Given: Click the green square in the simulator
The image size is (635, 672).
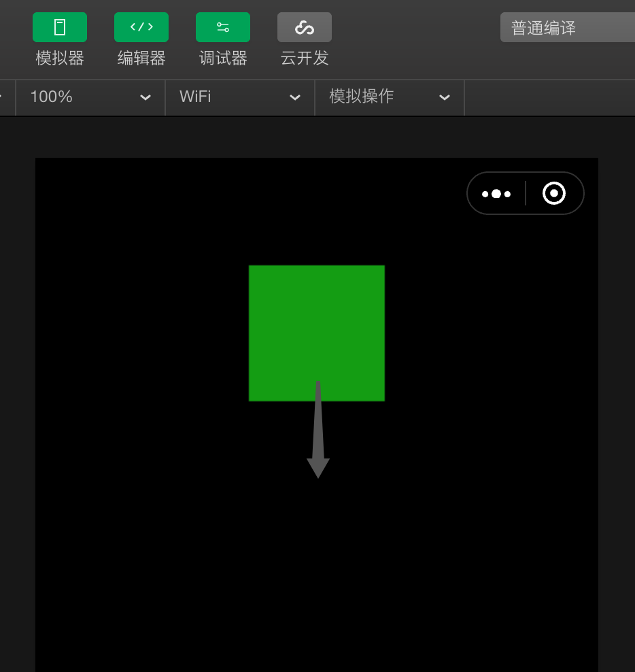Looking at the screenshot, I should click(317, 333).
